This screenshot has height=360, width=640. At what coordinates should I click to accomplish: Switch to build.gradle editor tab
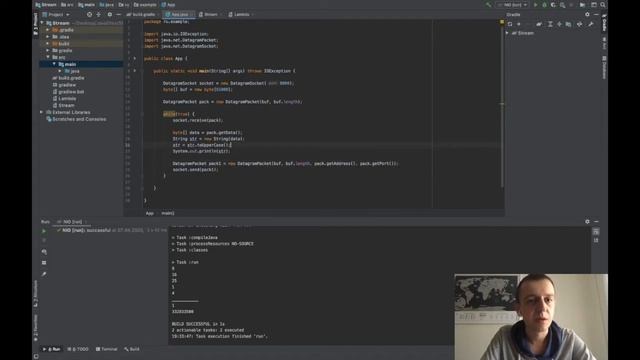point(141,14)
